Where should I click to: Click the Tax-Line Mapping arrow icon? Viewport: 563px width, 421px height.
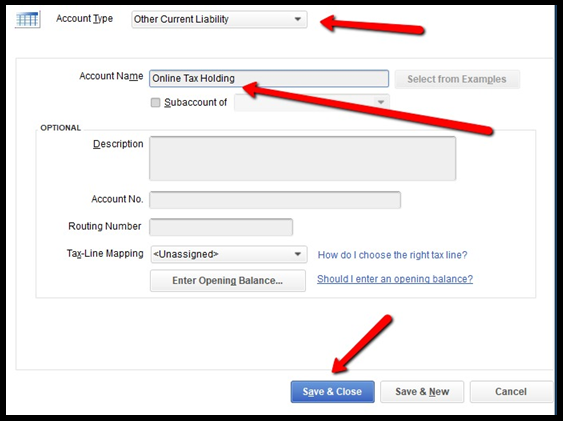click(x=298, y=254)
